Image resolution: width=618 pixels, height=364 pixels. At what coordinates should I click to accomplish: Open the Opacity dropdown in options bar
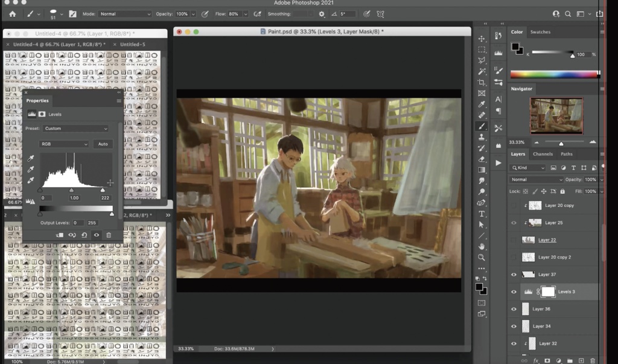pos(193,14)
